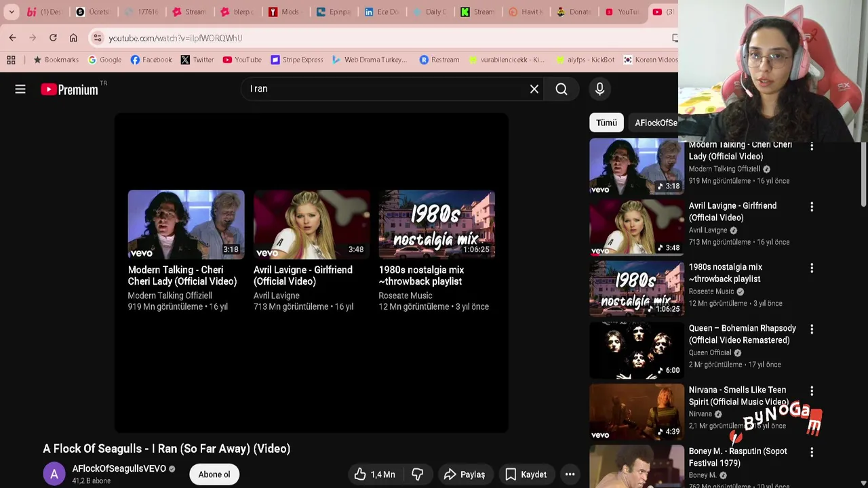Screen dimensions: 868x488
Task: Open sidebar Avril Lavigne Girlfriend title
Action: [732, 211]
